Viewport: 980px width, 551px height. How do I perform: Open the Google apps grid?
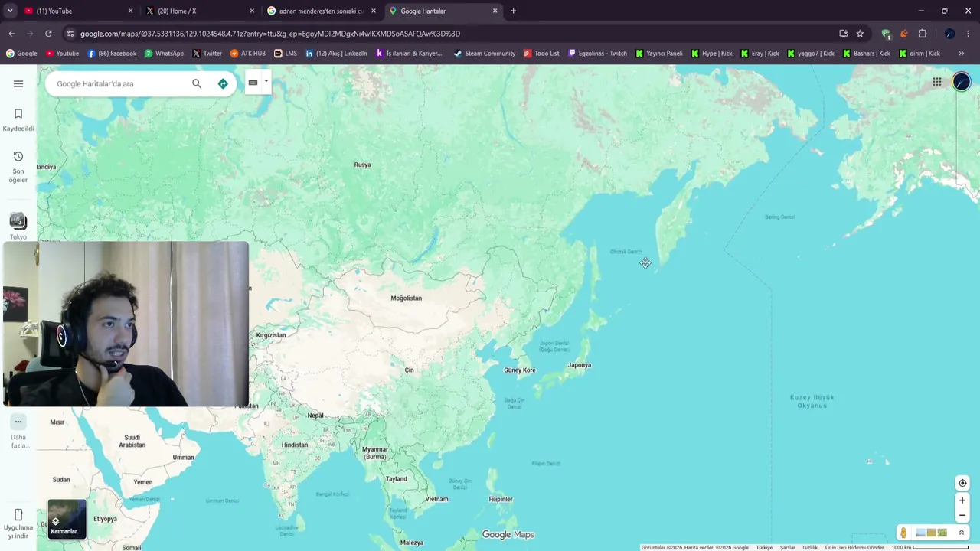point(937,82)
